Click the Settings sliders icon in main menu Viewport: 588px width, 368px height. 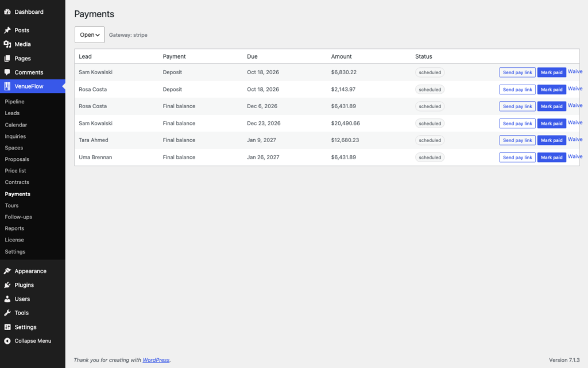point(7,327)
